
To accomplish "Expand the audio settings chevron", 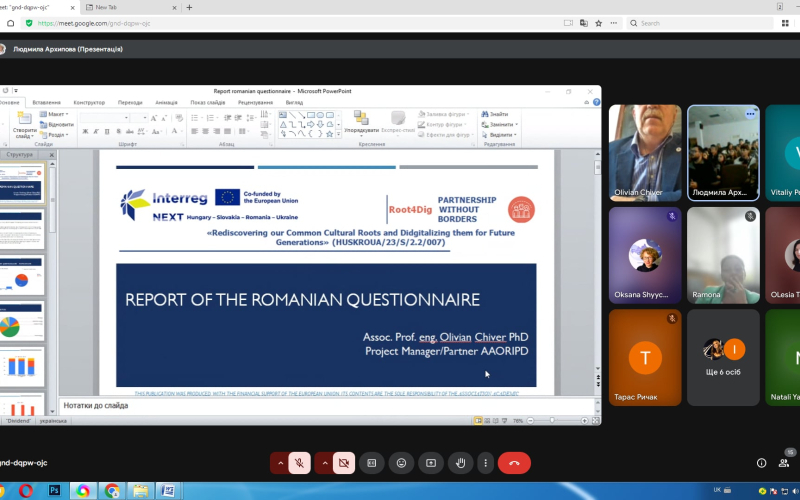I will [280, 463].
